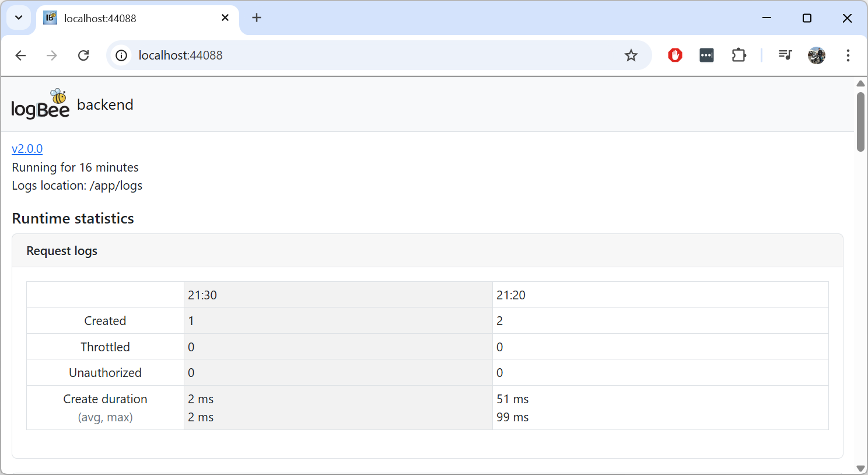The height and width of the screenshot is (475, 868).
Task: Reload the current page
Action: pos(83,55)
